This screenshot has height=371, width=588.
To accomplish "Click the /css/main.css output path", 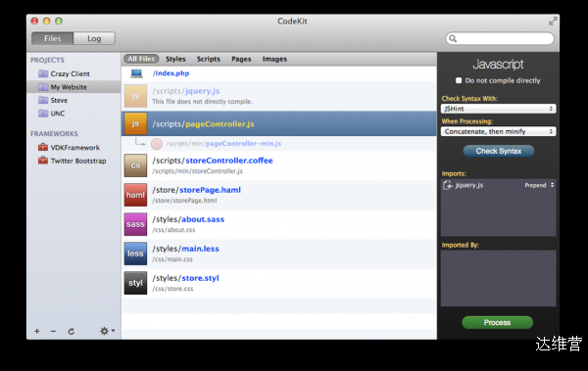I will coord(172,259).
